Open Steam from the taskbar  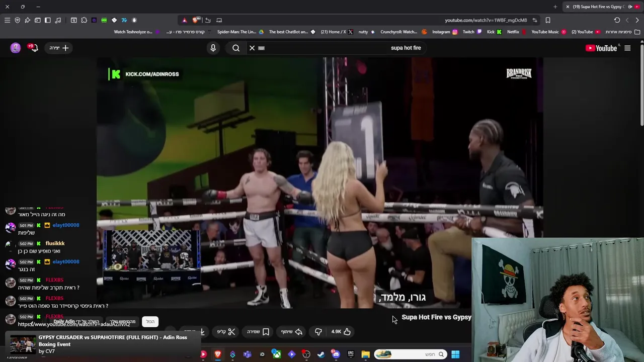(321, 354)
